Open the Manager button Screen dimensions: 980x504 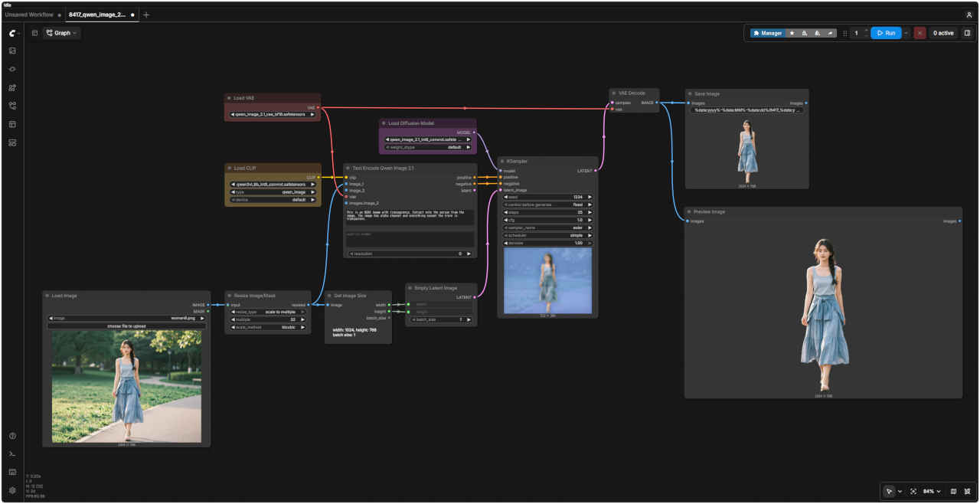tap(767, 33)
